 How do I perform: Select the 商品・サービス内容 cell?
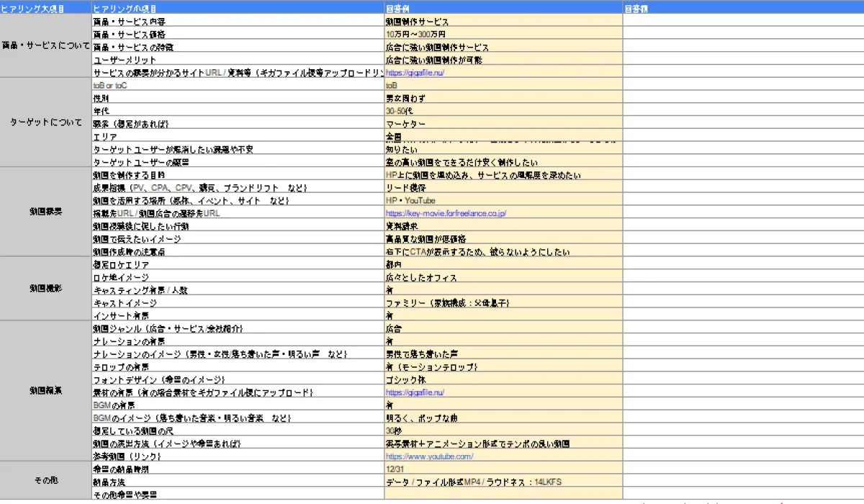coord(238,22)
